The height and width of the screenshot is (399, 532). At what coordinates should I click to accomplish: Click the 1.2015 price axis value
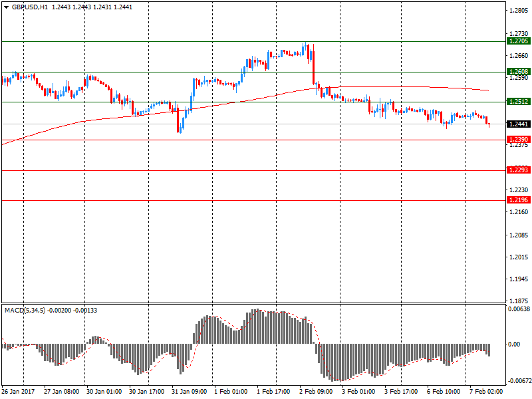point(519,257)
